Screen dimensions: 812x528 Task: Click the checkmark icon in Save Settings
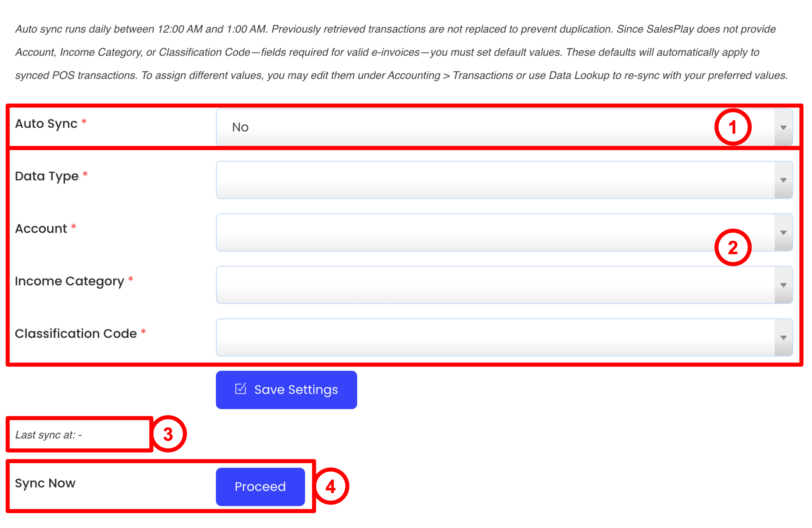click(x=241, y=389)
